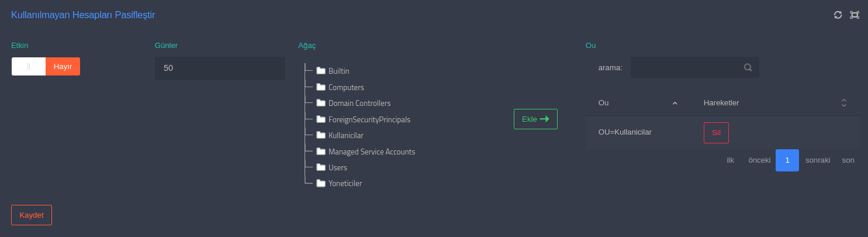This screenshot has height=237, width=868.
Task: Sort the Ou column ascending arrow
Action: [675, 103]
